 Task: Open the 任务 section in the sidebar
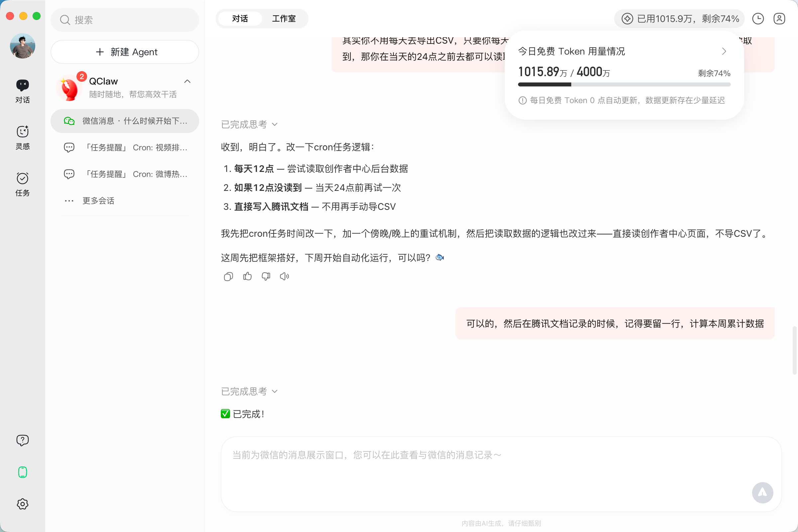click(x=22, y=184)
